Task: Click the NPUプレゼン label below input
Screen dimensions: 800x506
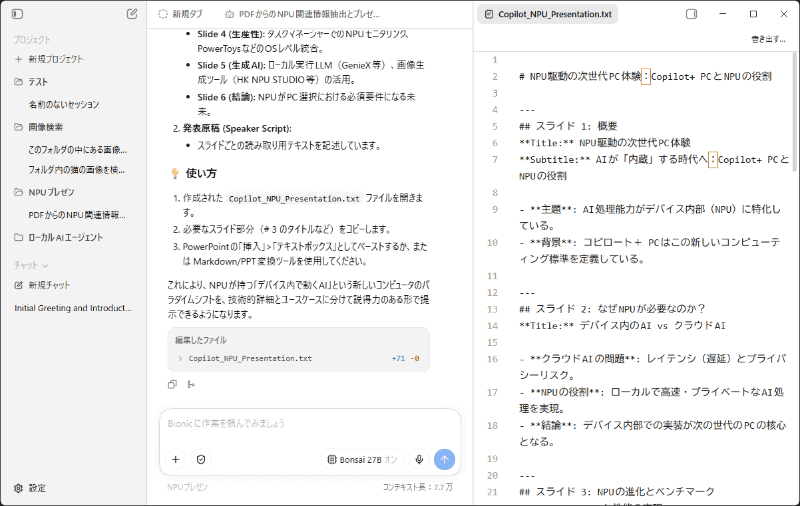Action: [x=188, y=487]
